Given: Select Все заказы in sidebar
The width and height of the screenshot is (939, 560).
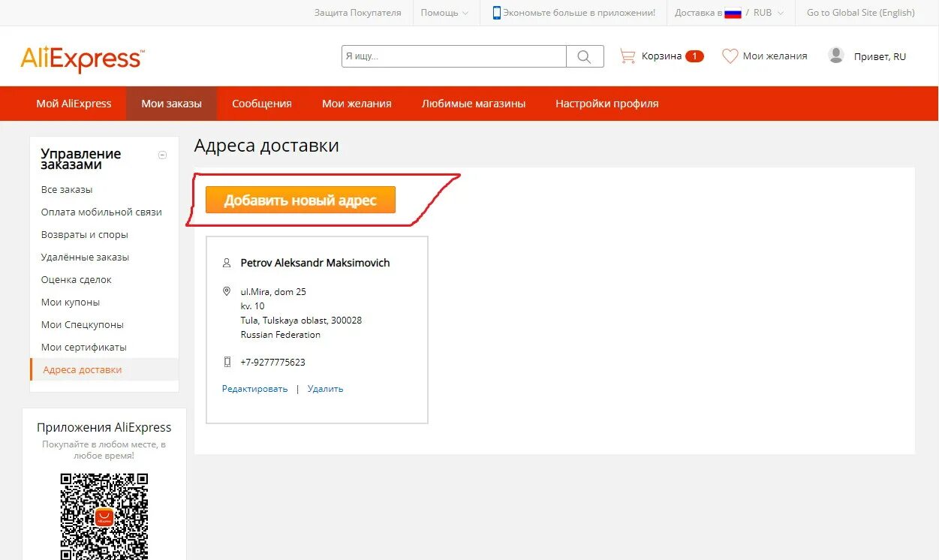Looking at the screenshot, I should click(x=67, y=190).
